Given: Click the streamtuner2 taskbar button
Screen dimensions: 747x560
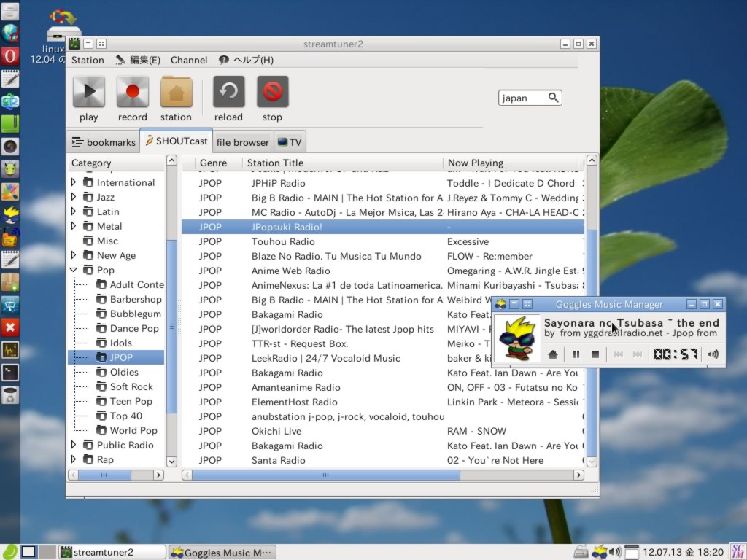Looking at the screenshot, I should click(x=112, y=553).
